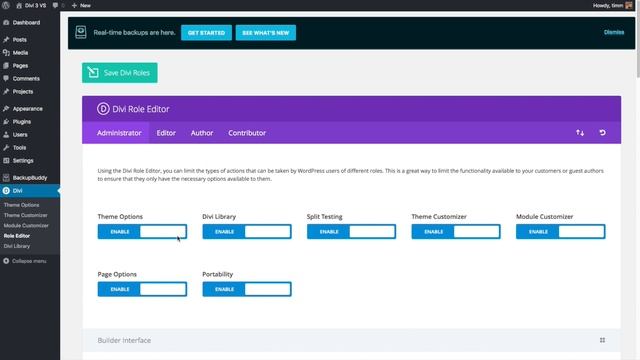Open the Howdy user account menu

(x=612, y=5)
